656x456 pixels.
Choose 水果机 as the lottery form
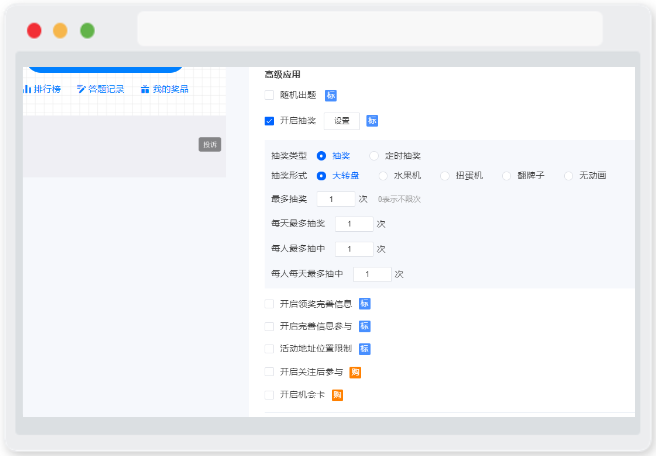[383, 176]
